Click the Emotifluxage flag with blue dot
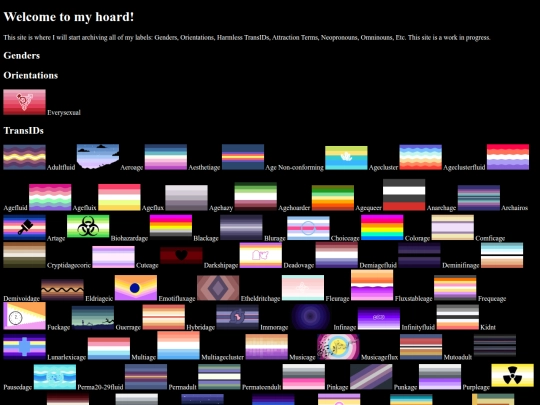The width and height of the screenshot is (540, 405). coord(136,288)
